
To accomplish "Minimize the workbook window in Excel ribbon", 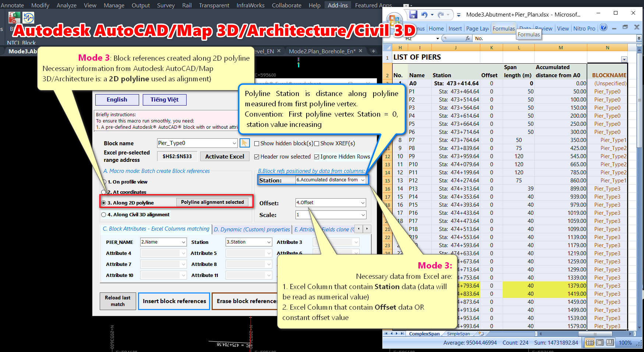I will (x=614, y=28).
